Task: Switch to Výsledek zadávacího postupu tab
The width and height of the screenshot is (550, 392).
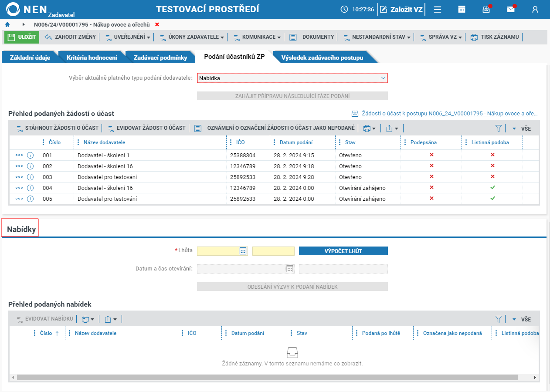Action: (322, 57)
